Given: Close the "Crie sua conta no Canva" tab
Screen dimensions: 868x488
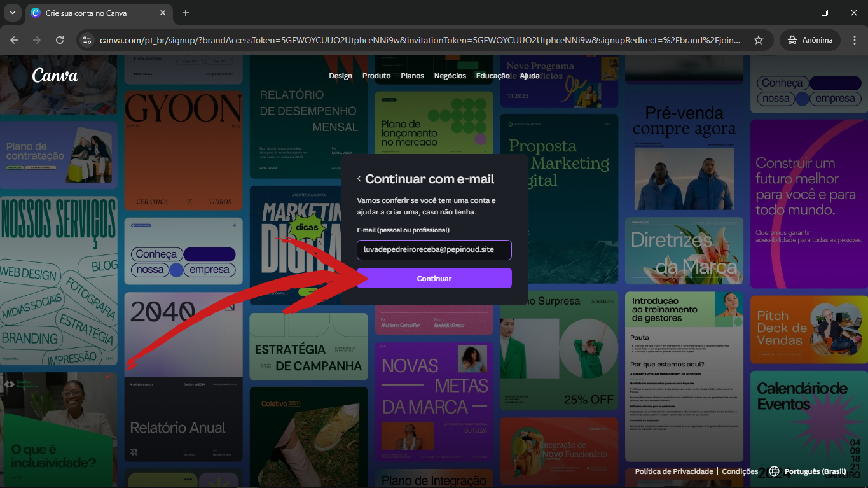Looking at the screenshot, I should pyautogui.click(x=162, y=13).
